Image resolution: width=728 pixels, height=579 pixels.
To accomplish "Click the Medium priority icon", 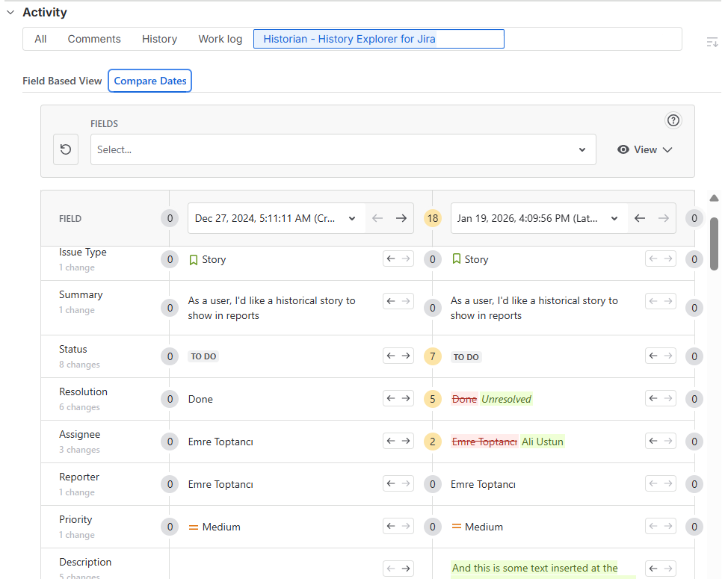I will pyautogui.click(x=193, y=527).
